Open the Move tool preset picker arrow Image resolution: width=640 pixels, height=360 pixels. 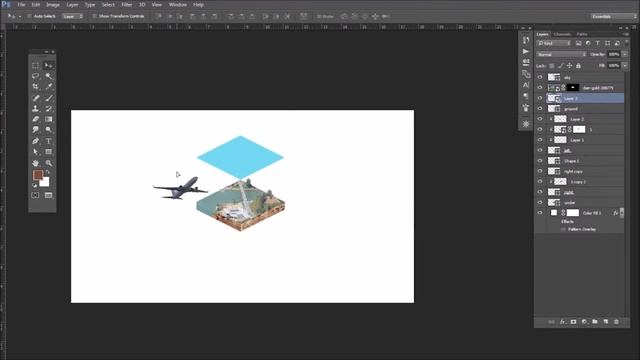pyautogui.click(x=20, y=17)
